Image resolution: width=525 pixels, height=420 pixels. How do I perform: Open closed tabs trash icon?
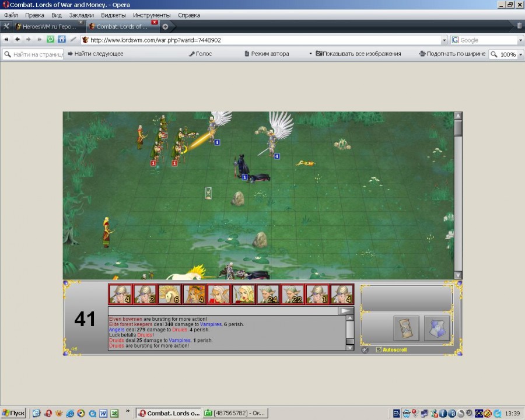pos(519,26)
